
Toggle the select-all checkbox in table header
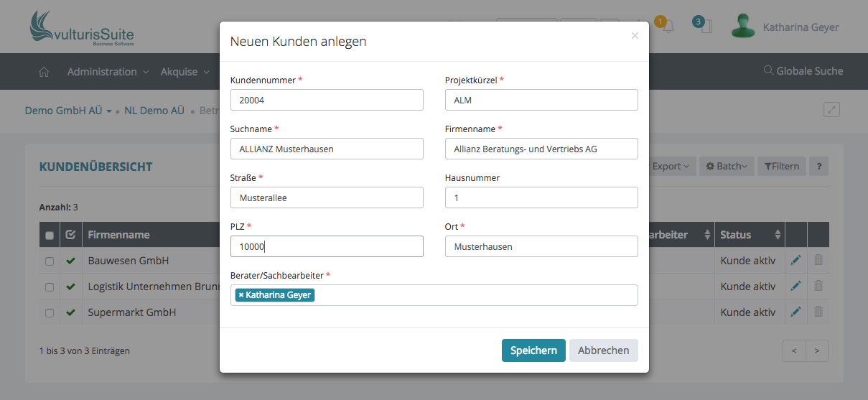[x=50, y=236]
